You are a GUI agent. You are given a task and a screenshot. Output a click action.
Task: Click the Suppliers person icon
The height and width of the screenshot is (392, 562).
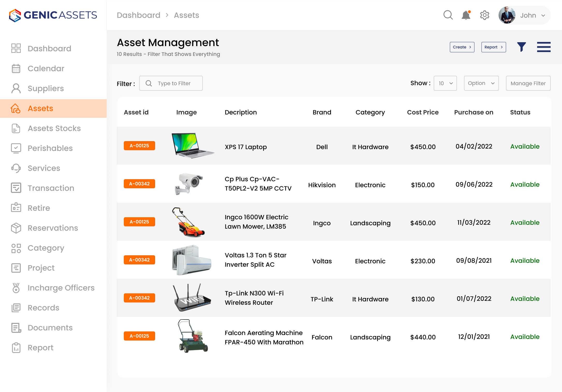(x=16, y=88)
